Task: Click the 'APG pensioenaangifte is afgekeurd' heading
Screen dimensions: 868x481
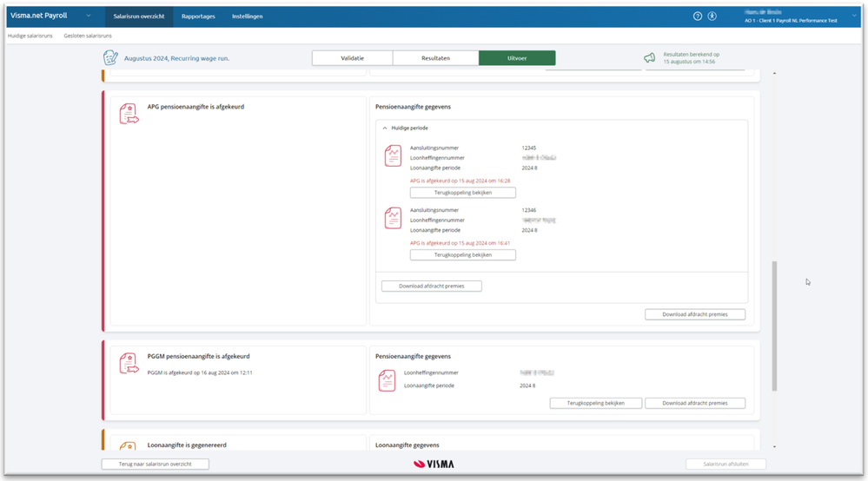Action: point(195,107)
